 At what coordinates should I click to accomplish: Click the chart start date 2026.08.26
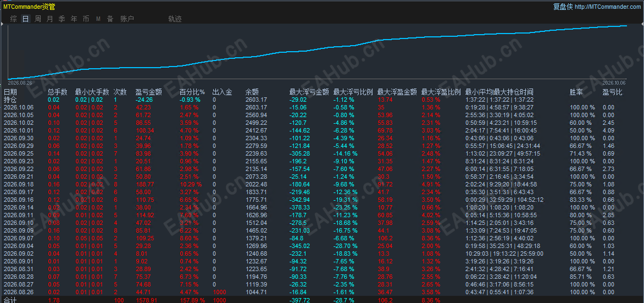[20, 82]
